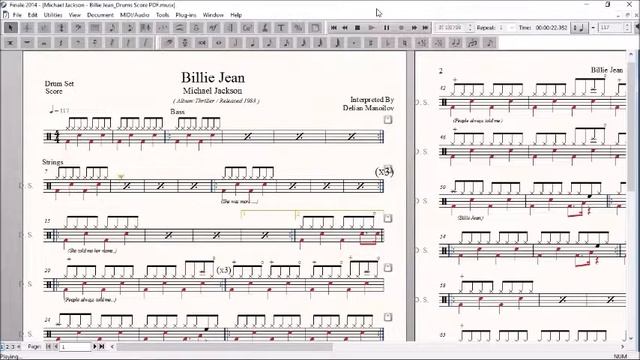640x360 pixels.
Task: Select the Staff tool
Action: click(28, 28)
